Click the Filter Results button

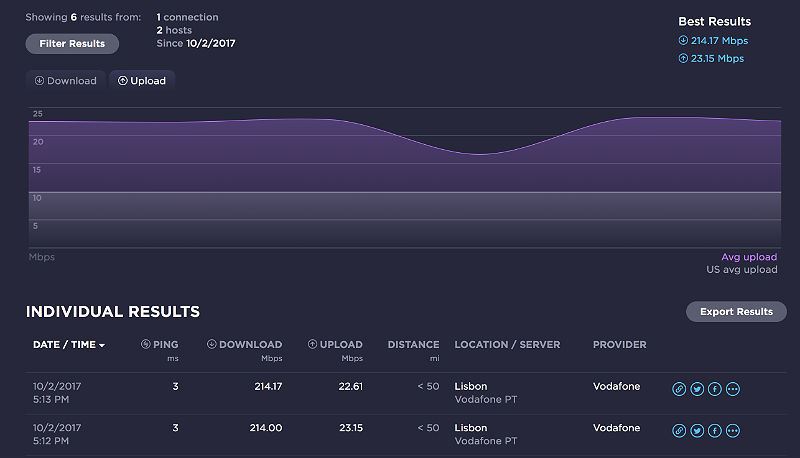pos(72,44)
